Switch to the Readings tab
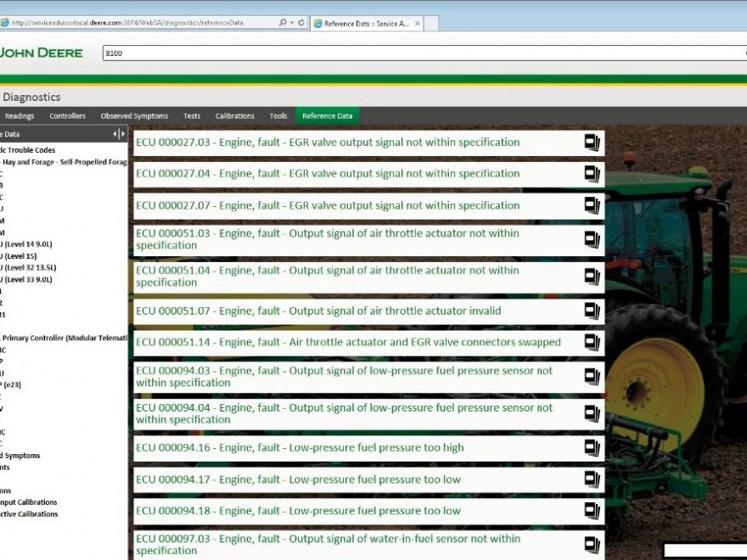 (20, 116)
